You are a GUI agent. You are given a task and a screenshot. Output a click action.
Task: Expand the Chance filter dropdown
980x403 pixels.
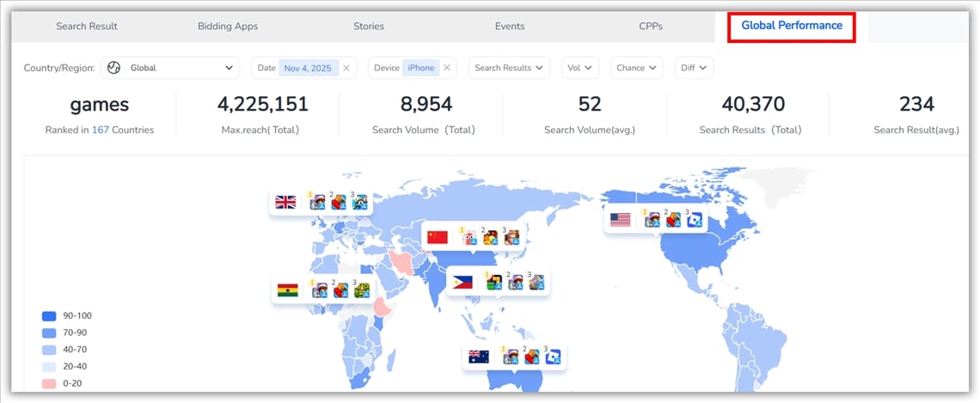[x=637, y=68]
